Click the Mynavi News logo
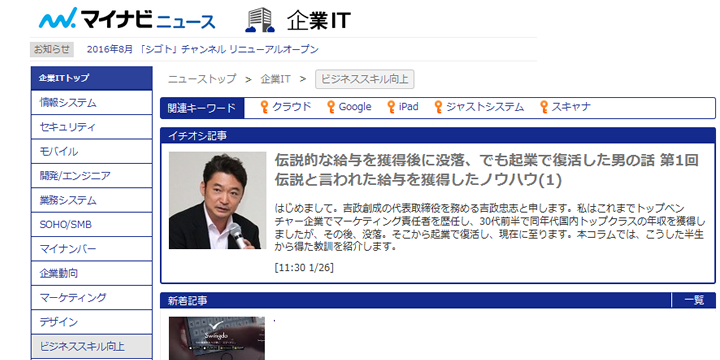720x360 pixels. click(127, 19)
